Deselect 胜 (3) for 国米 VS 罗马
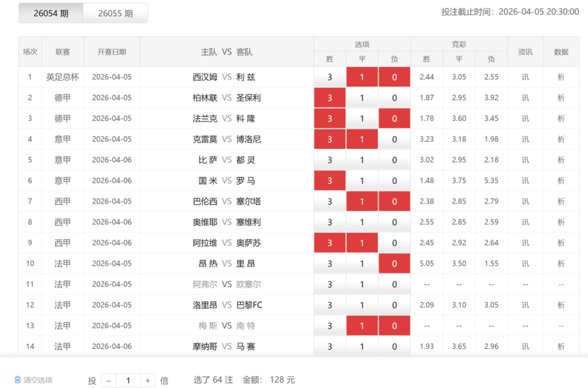The height and width of the screenshot is (388, 588). click(330, 180)
